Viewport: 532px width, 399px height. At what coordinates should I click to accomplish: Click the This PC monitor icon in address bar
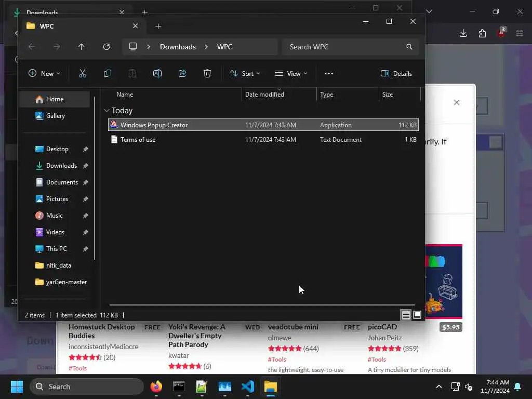click(133, 46)
